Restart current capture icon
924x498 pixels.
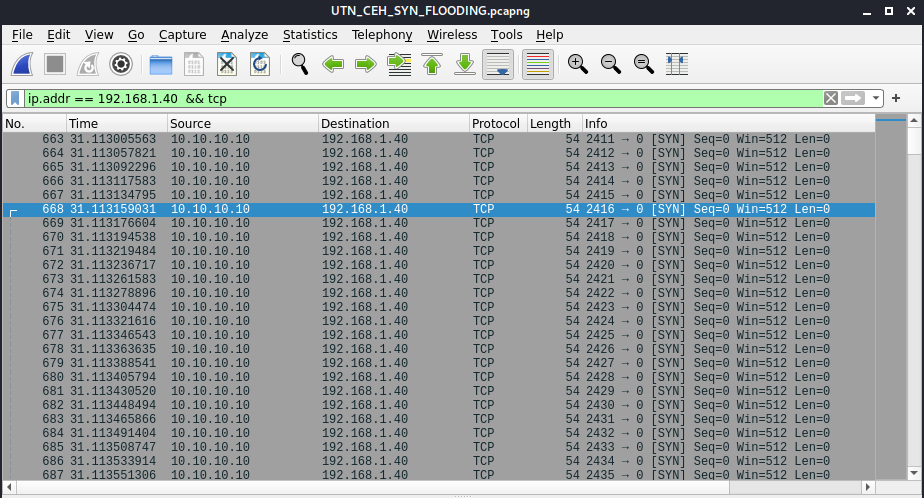(88, 64)
